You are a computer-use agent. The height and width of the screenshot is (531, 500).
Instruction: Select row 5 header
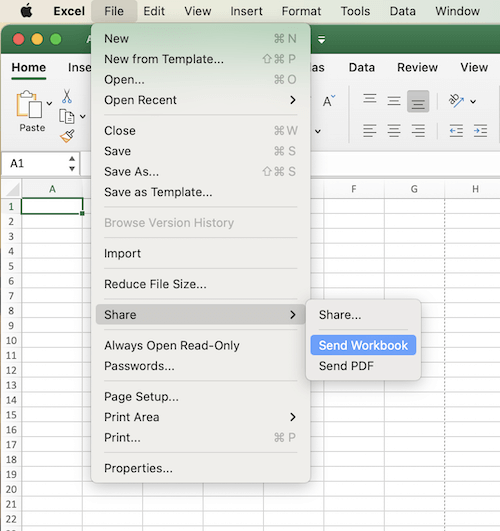point(11,266)
